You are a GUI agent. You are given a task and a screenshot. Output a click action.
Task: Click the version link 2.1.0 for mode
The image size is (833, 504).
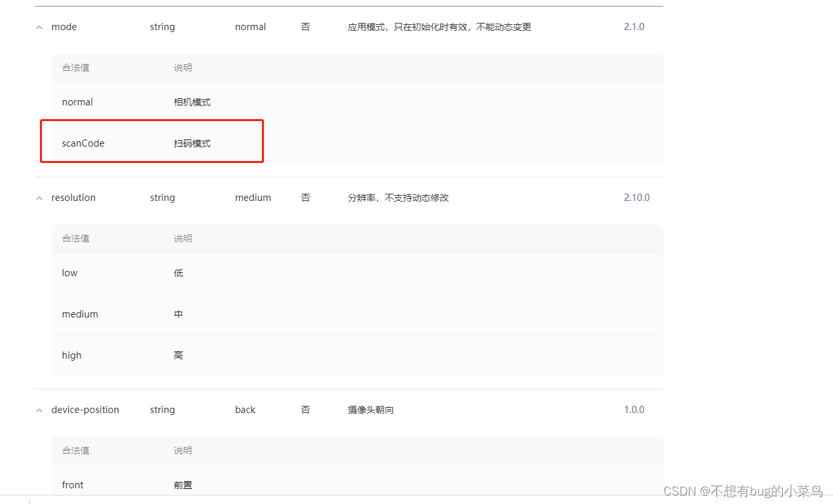tap(633, 27)
